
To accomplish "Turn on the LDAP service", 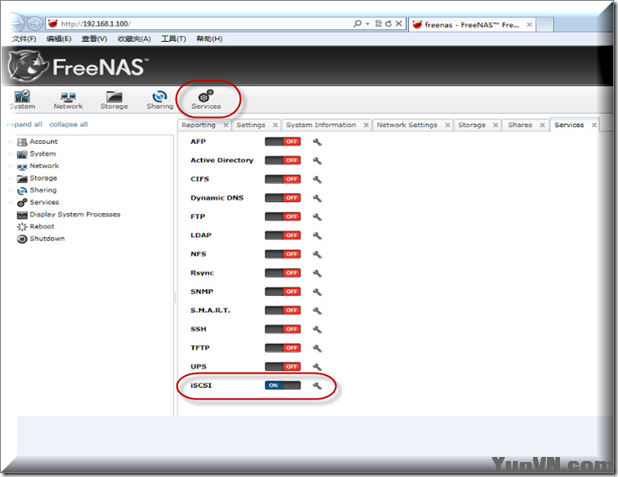I will point(283,235).
